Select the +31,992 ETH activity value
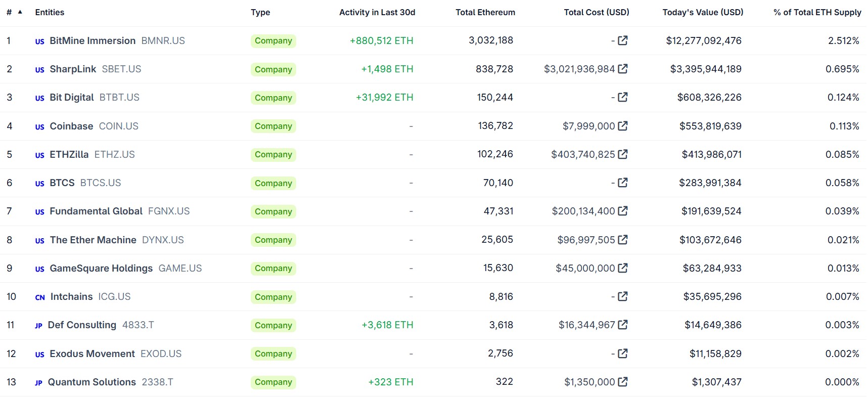The height and width of the screenshot is (398, 868). pyautogui.click(x=385, y=97)
